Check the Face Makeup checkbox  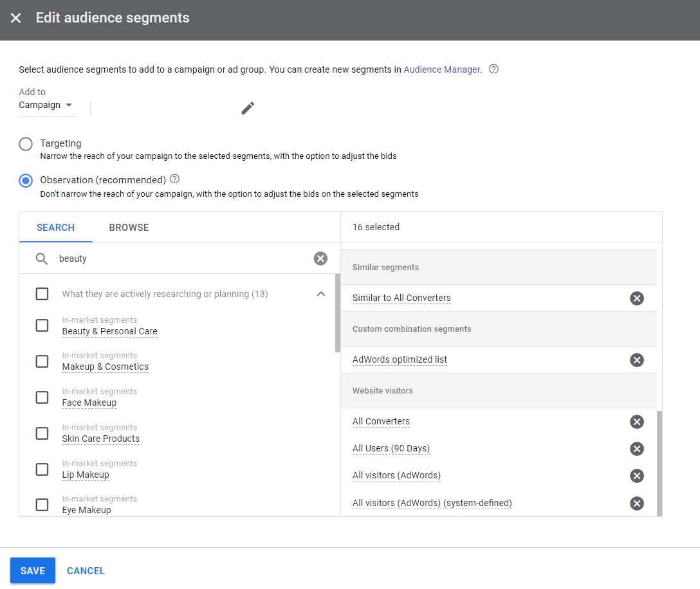pos(42,397)
